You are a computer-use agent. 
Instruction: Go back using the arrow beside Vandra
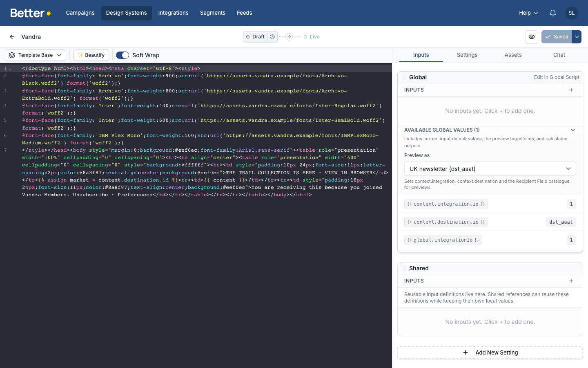(x=12, y=37)
